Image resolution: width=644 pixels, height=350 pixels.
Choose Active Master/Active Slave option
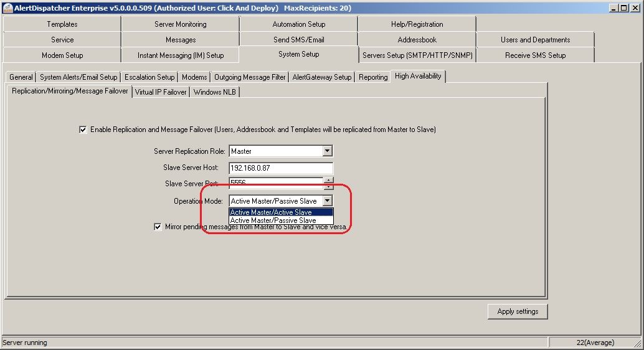click(281, 212)
